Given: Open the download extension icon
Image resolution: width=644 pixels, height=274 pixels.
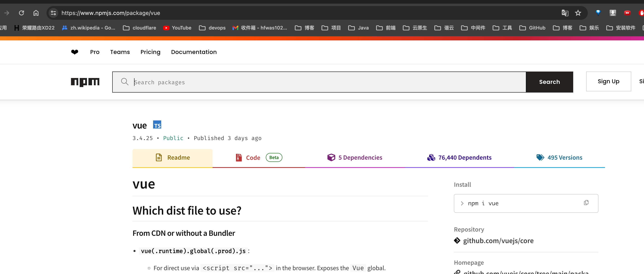Looking at the screenshot, I should (613, 13).
